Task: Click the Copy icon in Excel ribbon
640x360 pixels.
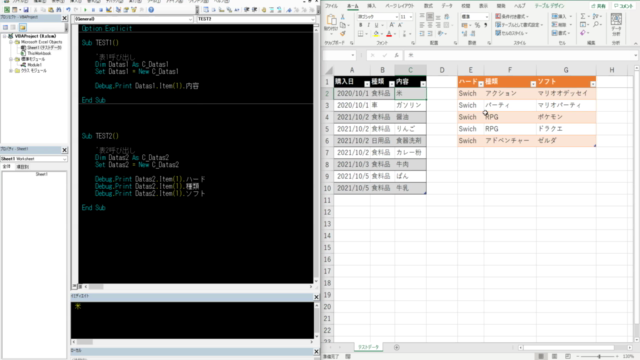Action: (342, 25)
